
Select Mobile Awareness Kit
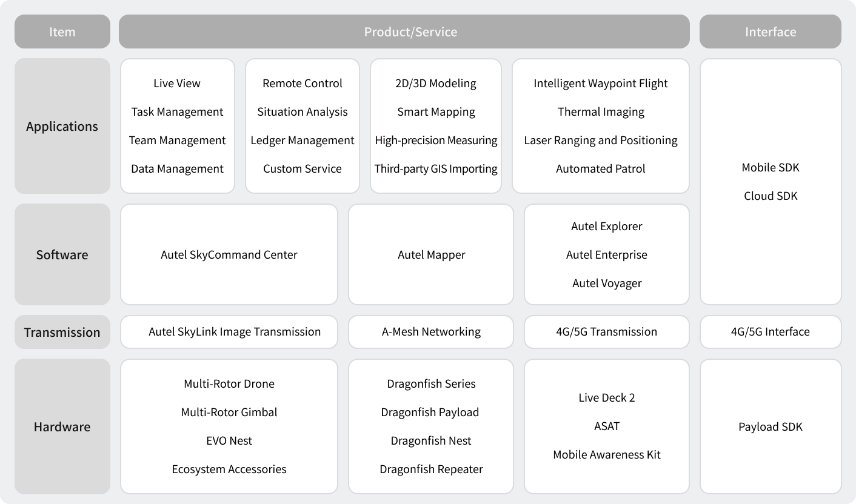coord(607,454)
